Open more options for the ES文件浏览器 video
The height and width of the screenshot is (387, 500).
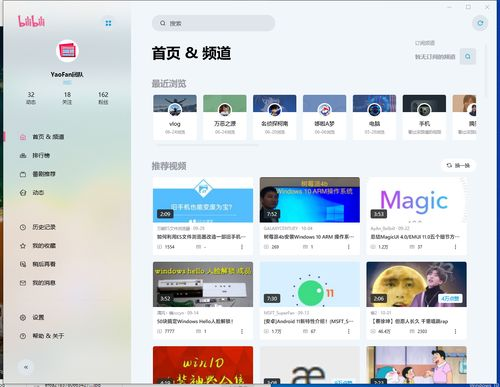[x=242, y=247]
